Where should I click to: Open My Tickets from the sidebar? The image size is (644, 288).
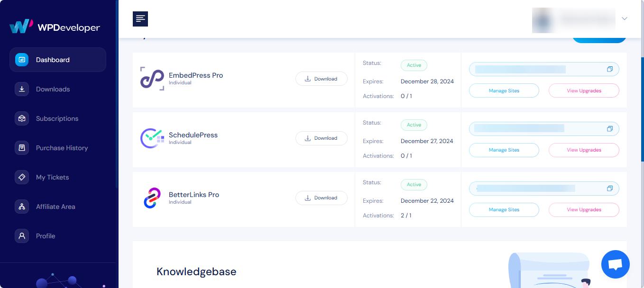tap(53, 177)
